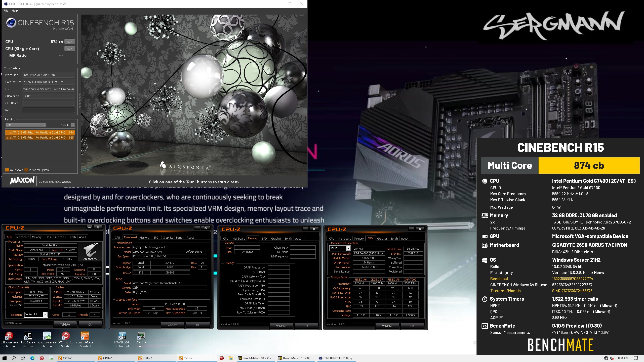Open the Help menu in Cinebench
Image resolution: width=644 pixels, height=362 pixels.
(x=15, y=11)
